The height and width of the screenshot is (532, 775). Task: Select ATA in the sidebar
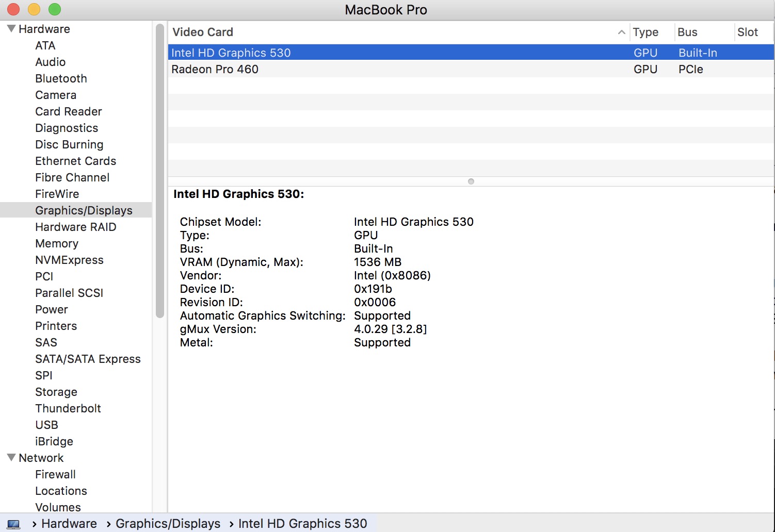45,45
